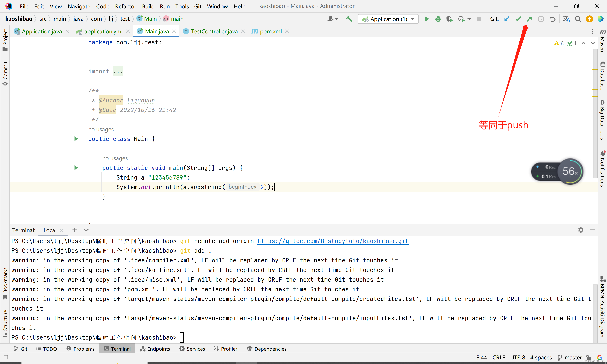Open editor tabs more options menu
This screenshot has width=607, height=364.
(x=593, y=31)
